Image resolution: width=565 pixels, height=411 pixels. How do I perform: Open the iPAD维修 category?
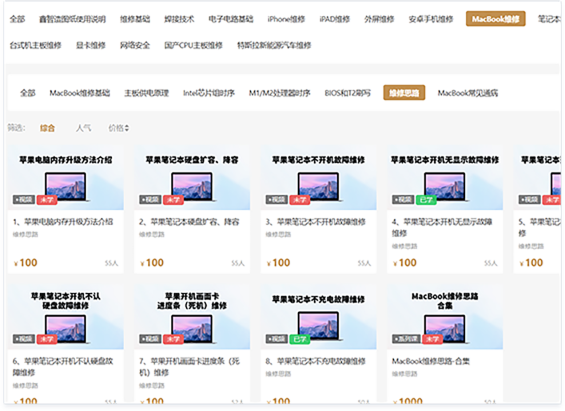[x=334, y=19]
